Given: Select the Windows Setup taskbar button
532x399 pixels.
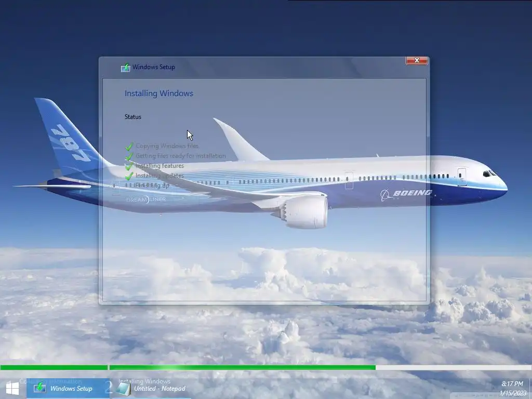Looking at the screenshot, I should tap(68, 388).
